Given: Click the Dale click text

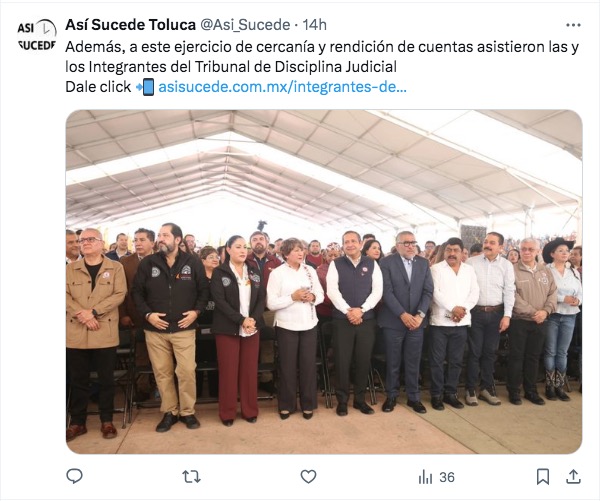Looking at the screenshot, I should (98, 87).
